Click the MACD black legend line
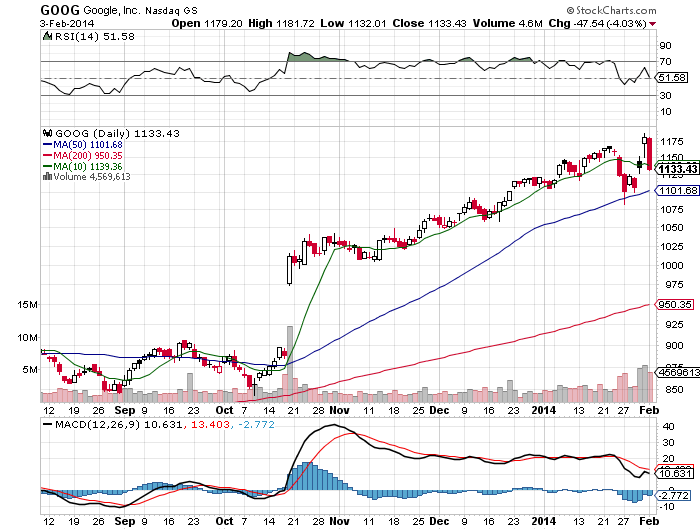Image resolution: width=700 pixels, height=530 pixels. (47, 424)
